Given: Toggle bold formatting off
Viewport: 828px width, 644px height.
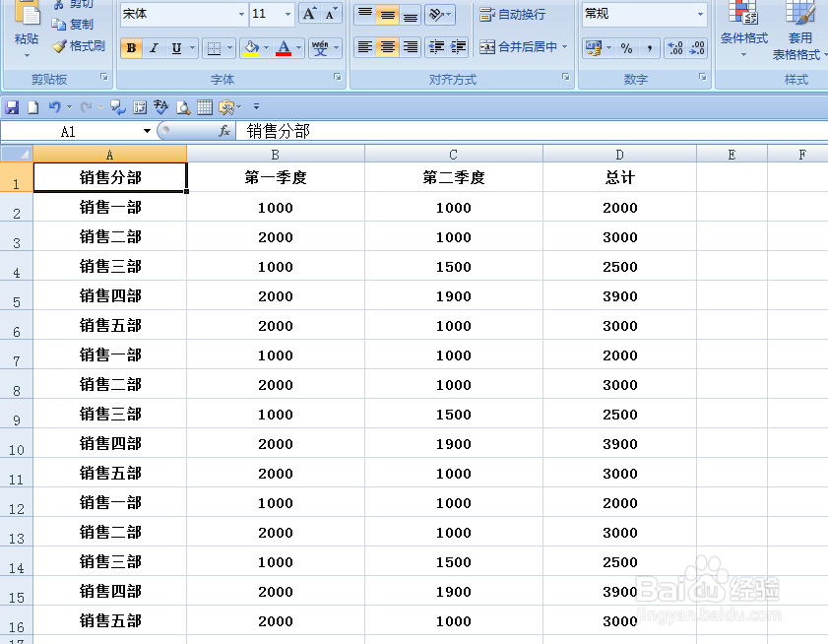Looking at the screenshot, I should click(131, 46).
